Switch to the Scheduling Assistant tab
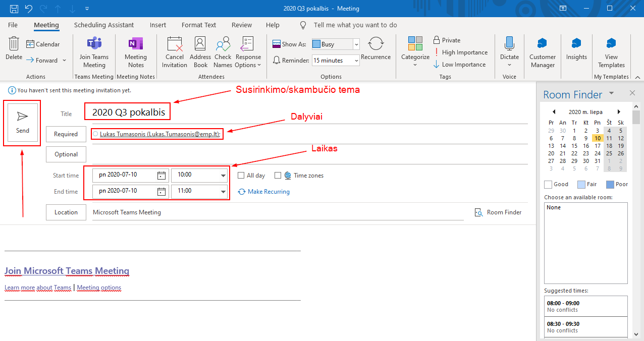The image size is (644, 341). (104, 25)
